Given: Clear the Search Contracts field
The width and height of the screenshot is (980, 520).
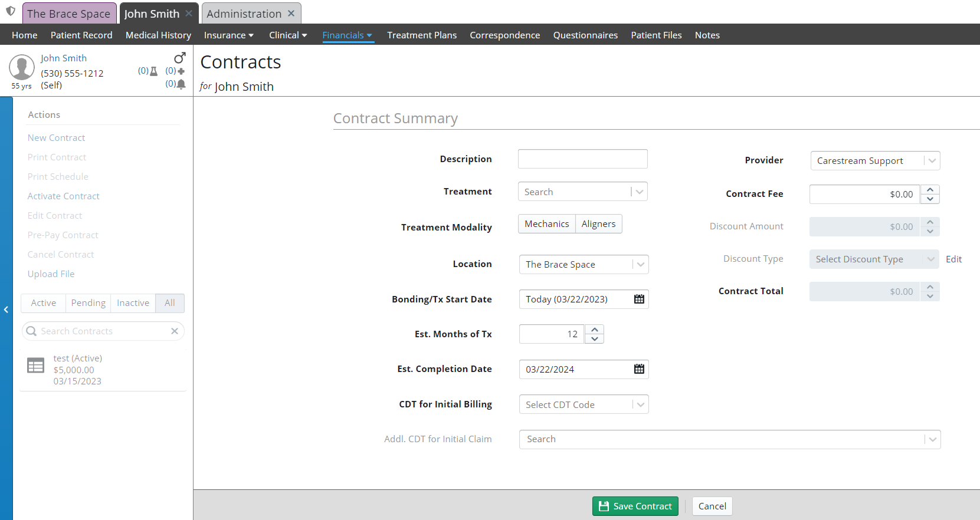Looking at the screenshot, I should (x=175, y=331).
